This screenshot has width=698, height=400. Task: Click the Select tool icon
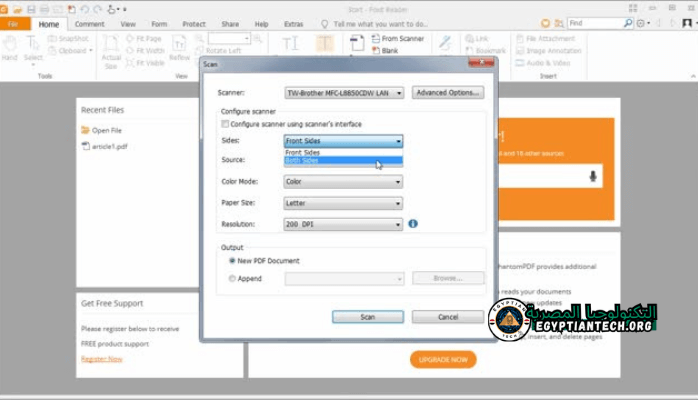pos(33,45)
